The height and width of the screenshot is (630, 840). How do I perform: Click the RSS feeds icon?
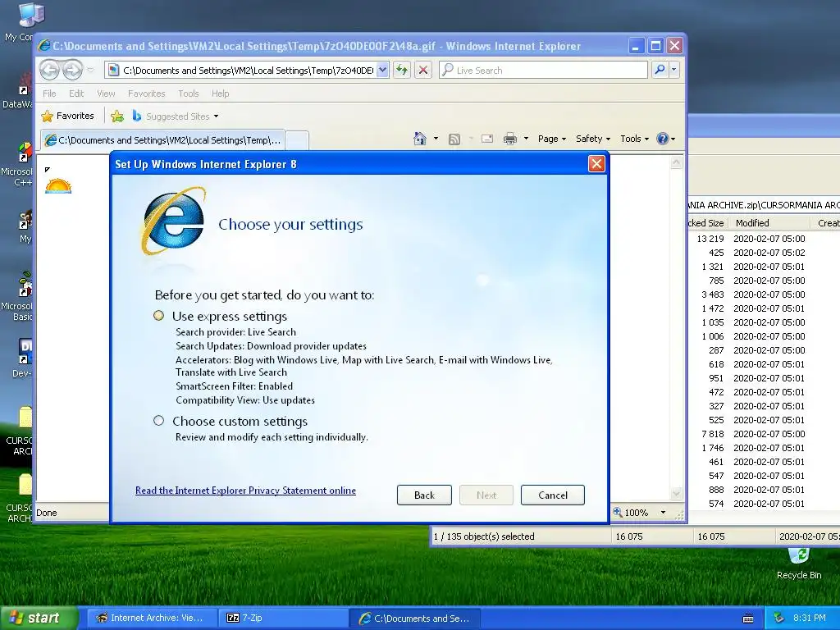point(454,139)
